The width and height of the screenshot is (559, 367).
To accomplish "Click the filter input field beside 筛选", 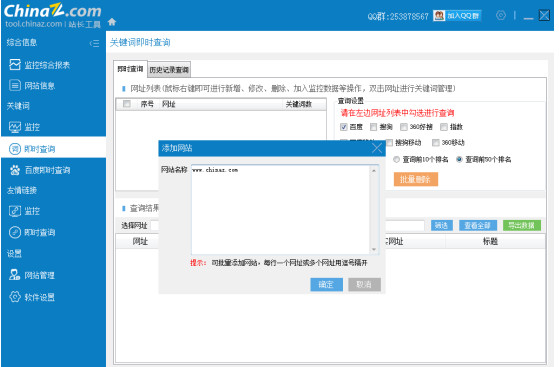I will [405, 225].
